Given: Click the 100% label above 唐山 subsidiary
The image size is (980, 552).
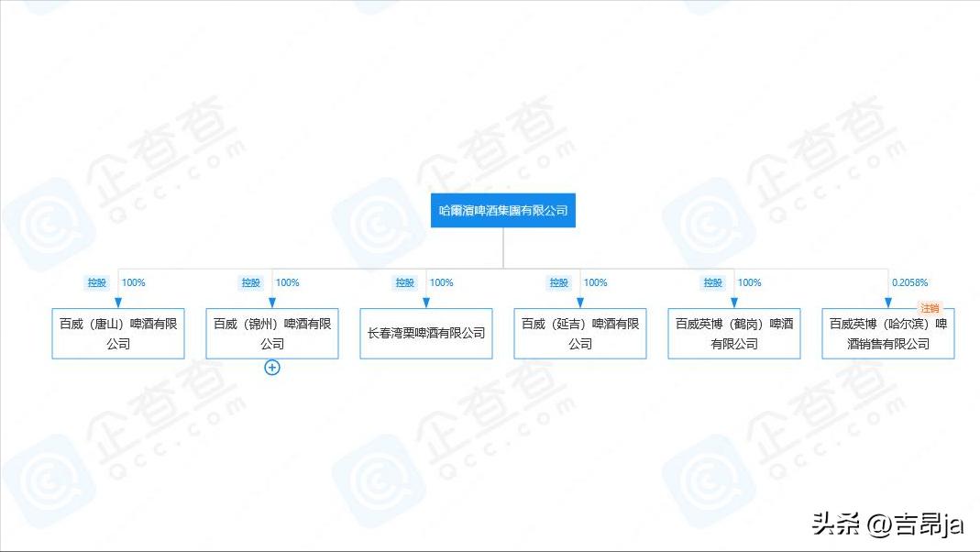Looking at the screenshot, I should pyautogui.click(x=133, y=282).
